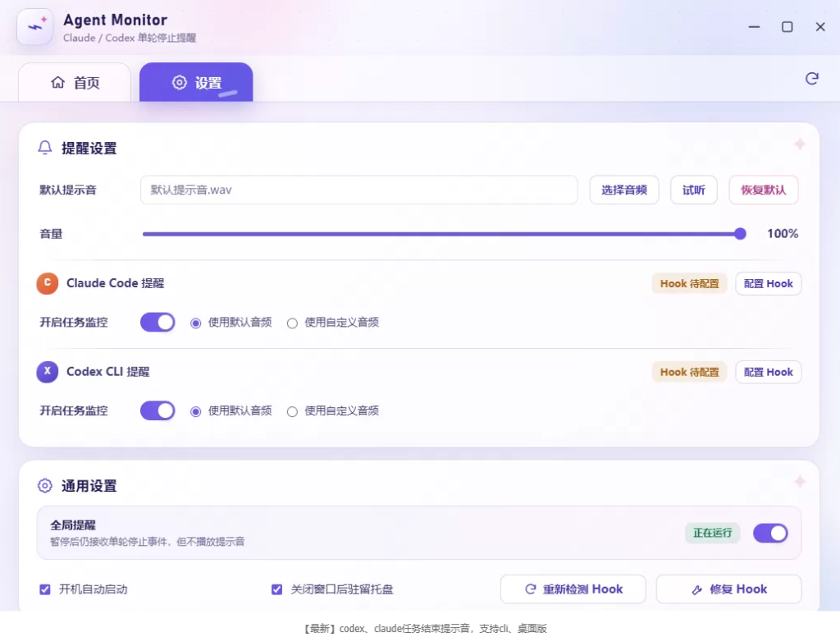The width and height of the screenshot is (840, 637).
Task: Click the Agent Monitor app logo icon
Action: [34, 26]
